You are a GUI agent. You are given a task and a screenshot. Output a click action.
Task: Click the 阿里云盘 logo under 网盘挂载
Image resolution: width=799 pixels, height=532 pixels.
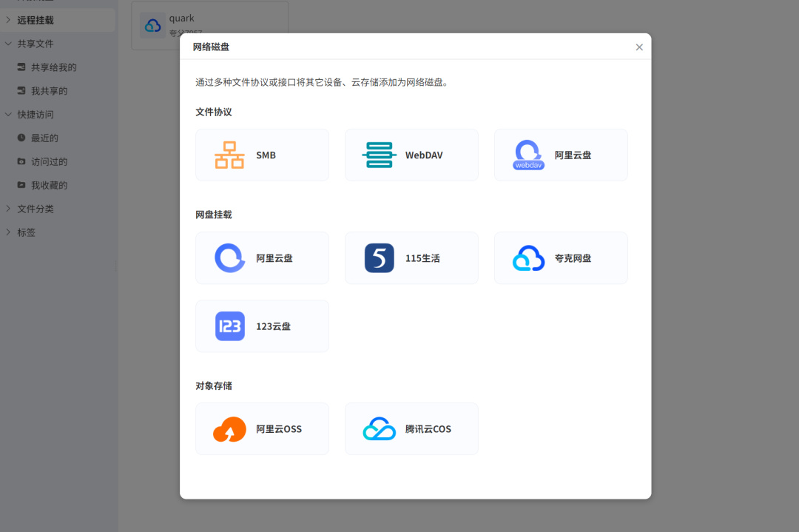pos(230,257)
